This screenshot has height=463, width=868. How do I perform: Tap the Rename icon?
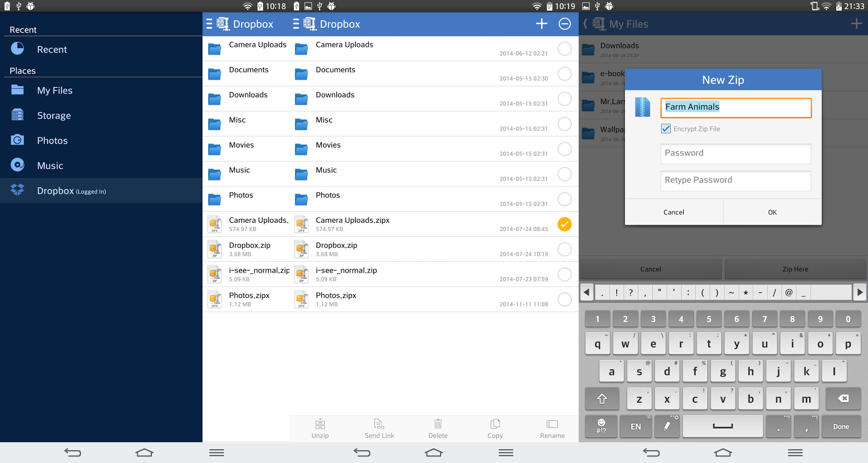pyautogui.click(x=552, y=424)
